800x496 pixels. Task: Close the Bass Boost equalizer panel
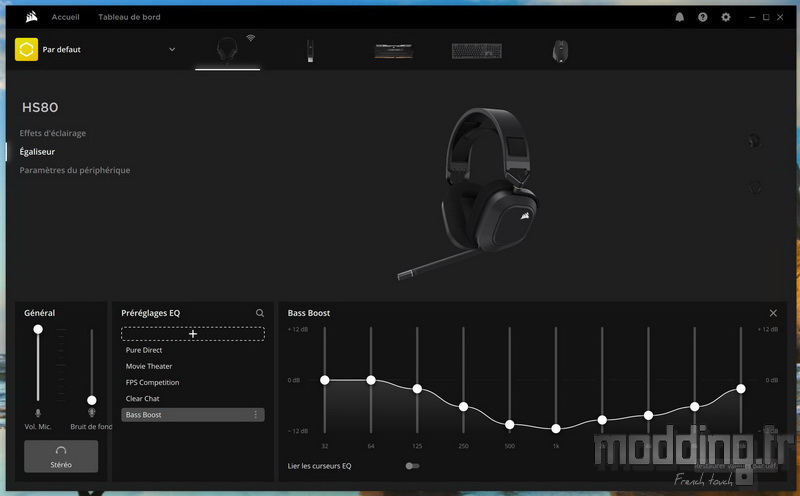[773, 313]
